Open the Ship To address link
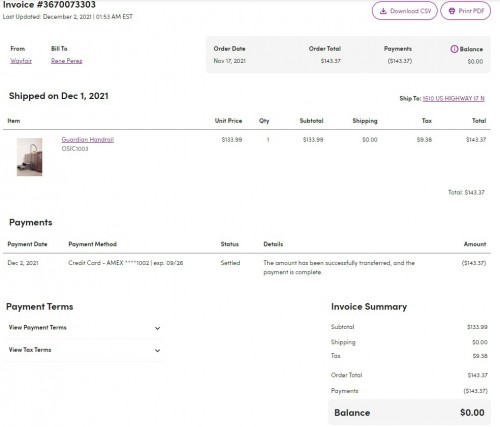 [x=453, y=98]
